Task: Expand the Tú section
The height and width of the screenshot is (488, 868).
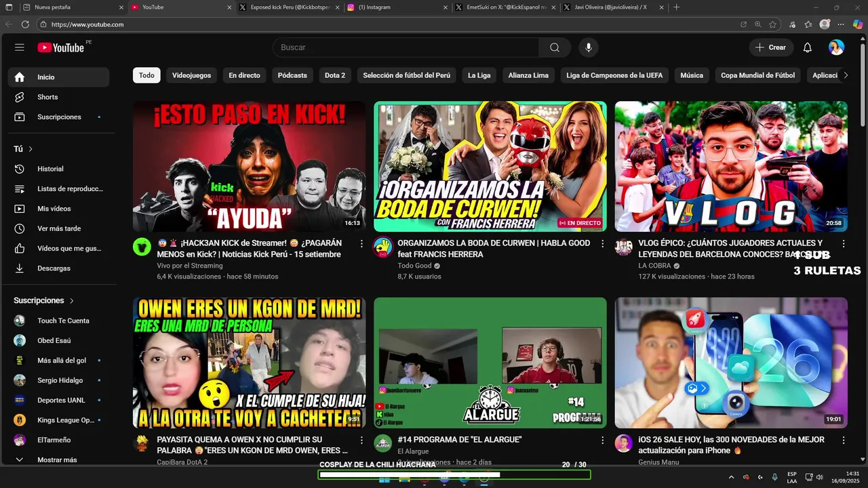Action: pos(23,149)
